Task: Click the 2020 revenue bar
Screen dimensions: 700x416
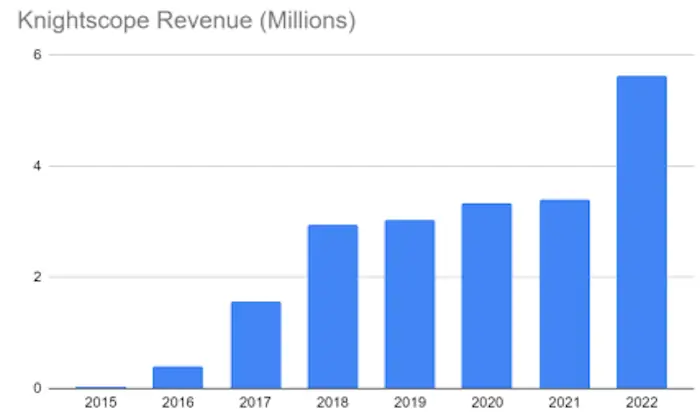Action: (486, 296)
